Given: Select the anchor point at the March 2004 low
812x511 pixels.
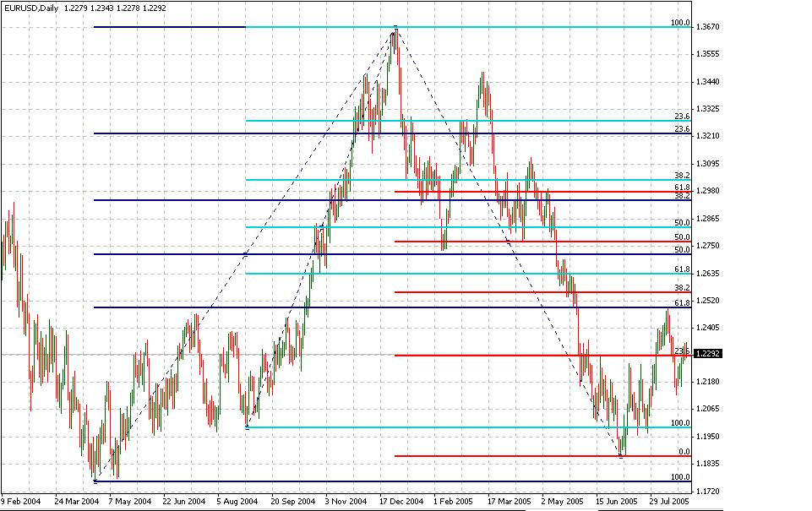Looking at the screenshot, I should (x=95, y=481).
